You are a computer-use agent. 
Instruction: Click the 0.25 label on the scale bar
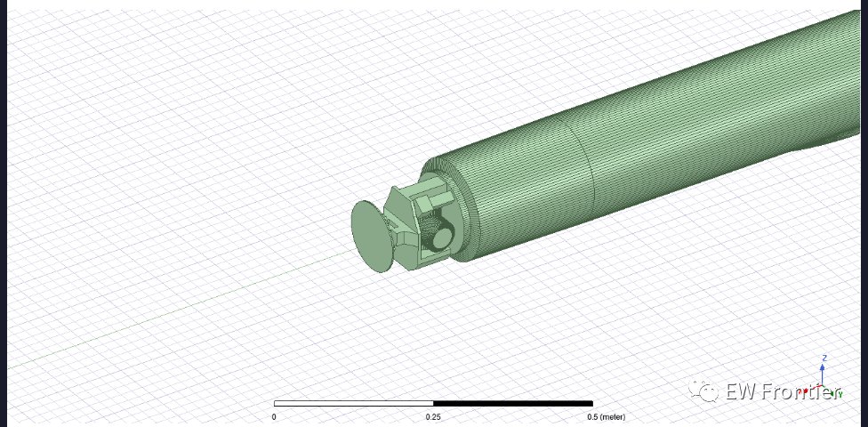click(x=433, y=417)
